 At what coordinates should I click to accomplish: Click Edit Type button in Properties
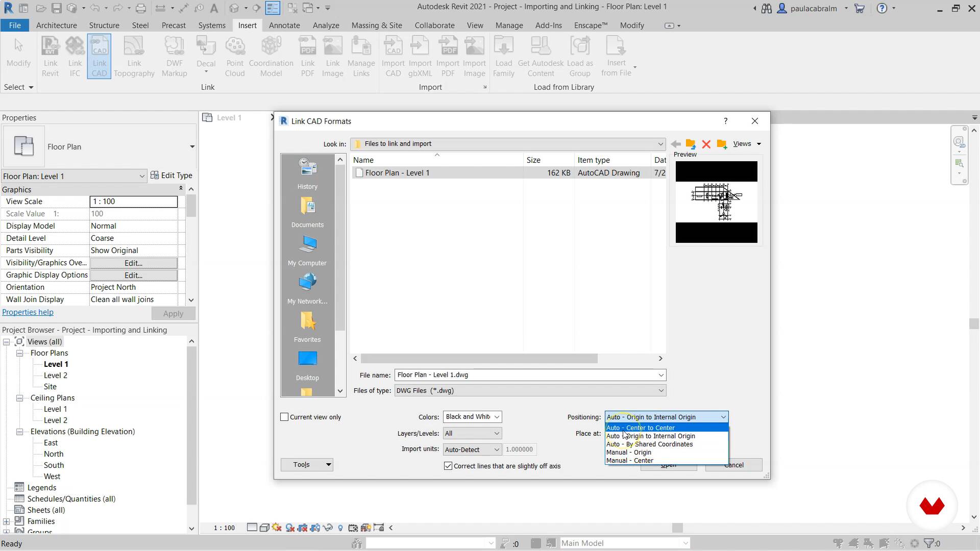171,176
